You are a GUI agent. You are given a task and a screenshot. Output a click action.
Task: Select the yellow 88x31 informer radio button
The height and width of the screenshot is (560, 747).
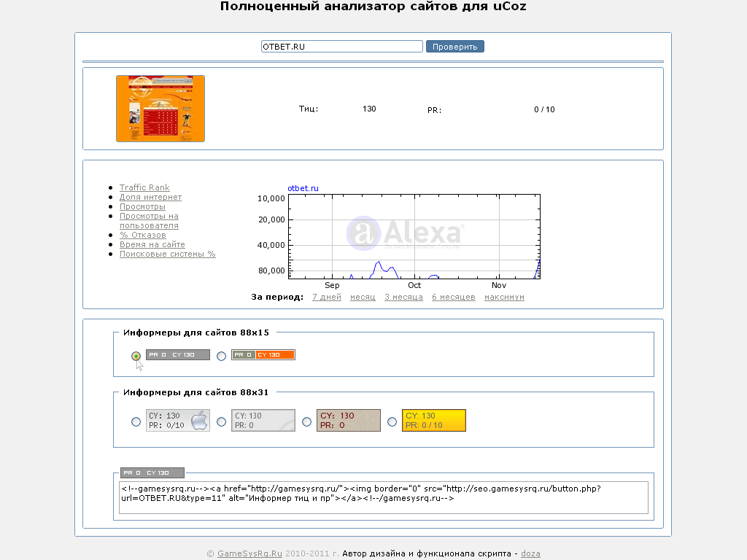[392, 421]
